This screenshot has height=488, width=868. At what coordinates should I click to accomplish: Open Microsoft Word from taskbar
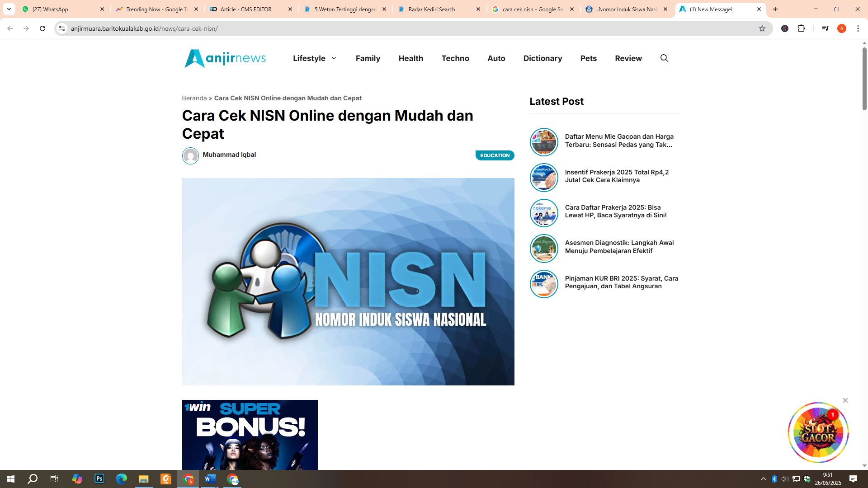pos(210,479)
